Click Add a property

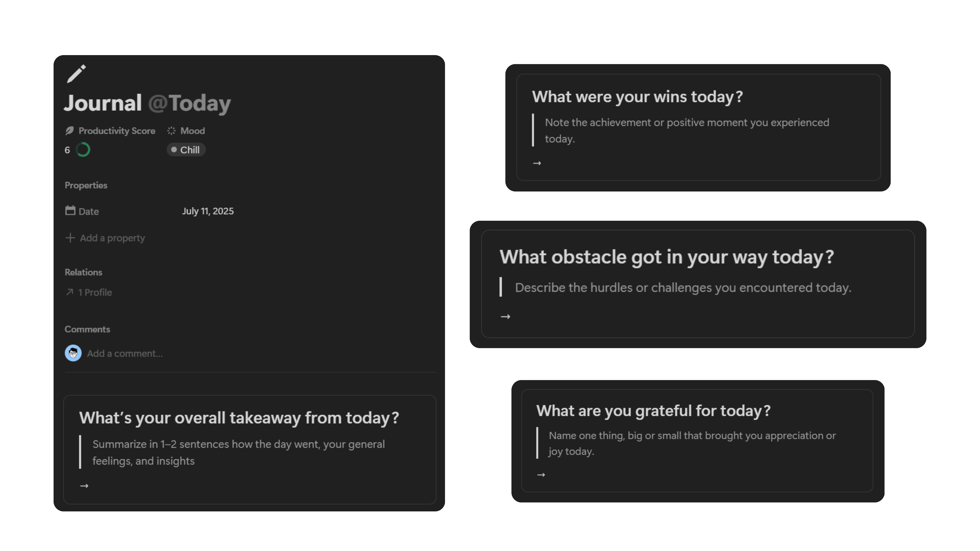pyautogui.click(x=112, y=238)
